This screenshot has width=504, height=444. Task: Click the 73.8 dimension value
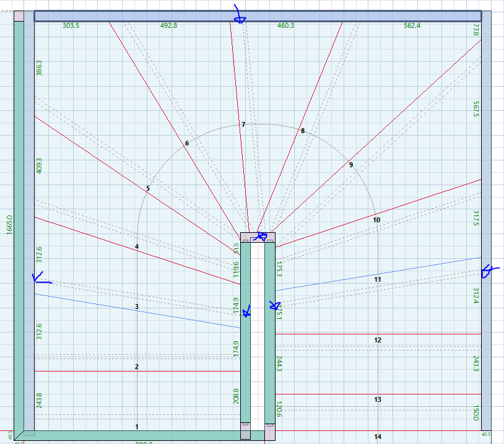click(476, 30)
